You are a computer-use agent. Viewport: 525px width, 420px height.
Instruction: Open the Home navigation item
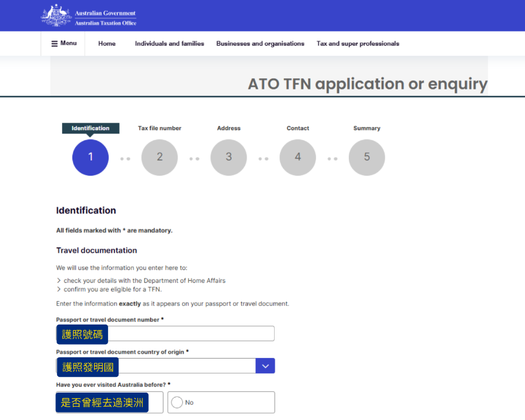(107, 44)
